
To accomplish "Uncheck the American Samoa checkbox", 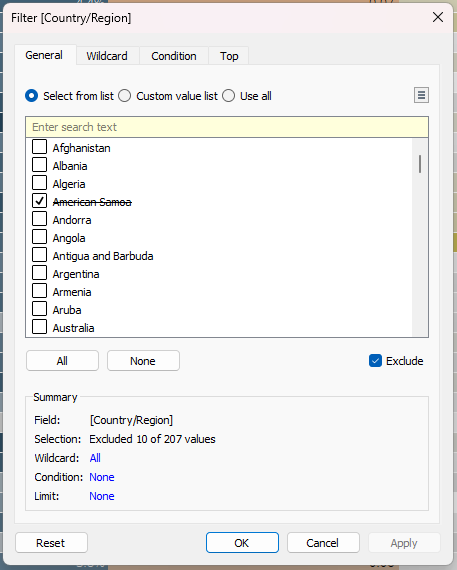I will [x=39, y=201].
